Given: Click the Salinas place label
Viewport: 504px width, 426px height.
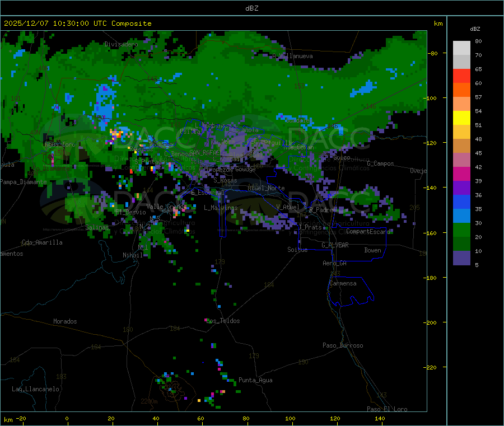Looking at the screenshot, I should [97, 227].
